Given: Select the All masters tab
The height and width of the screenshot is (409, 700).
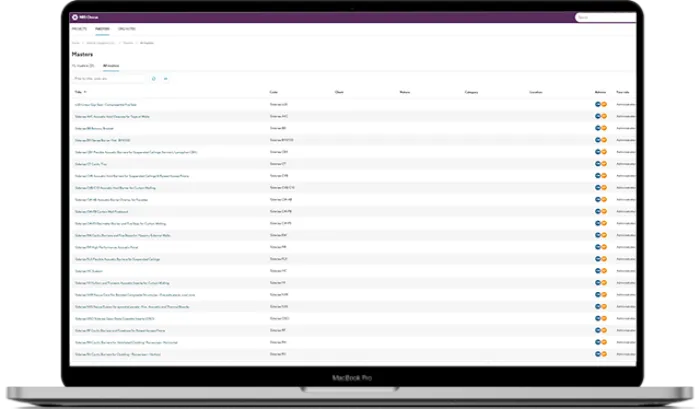Looking at the screenshot, I should coord(111,66).
